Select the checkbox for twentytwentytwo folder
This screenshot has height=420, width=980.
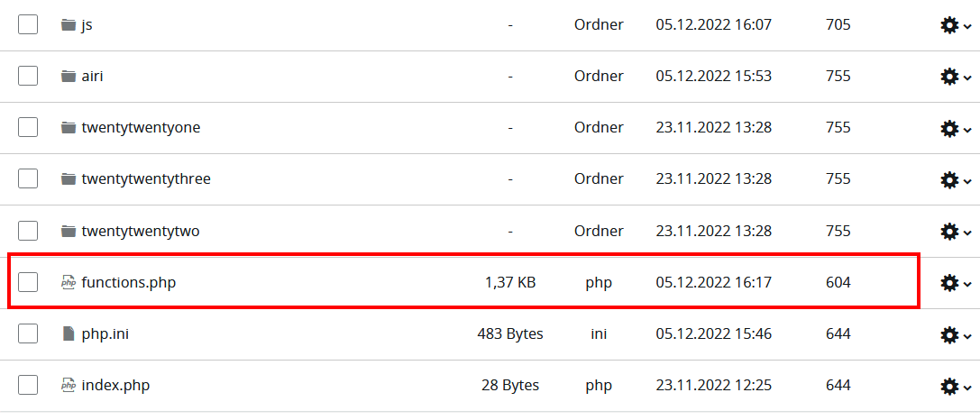pyautogui.click(x=28, y=232)
